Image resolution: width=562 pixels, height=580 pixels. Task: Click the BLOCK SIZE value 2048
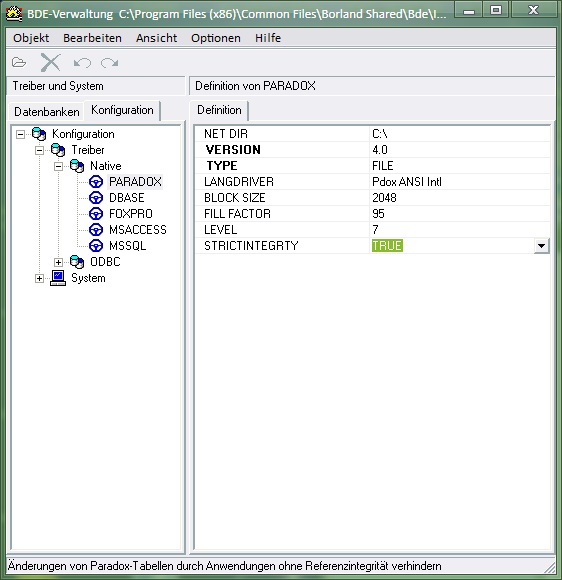384,198
